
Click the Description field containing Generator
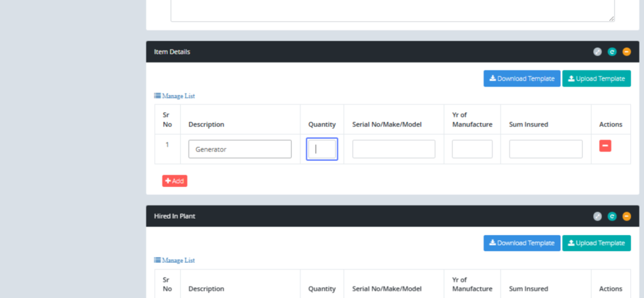pos(240,150)
